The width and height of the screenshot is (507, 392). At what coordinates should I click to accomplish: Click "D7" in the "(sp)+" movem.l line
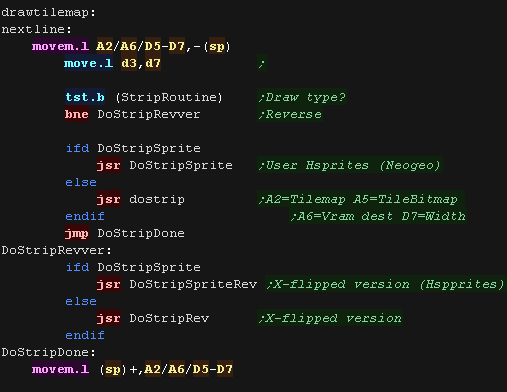(225, 369)
